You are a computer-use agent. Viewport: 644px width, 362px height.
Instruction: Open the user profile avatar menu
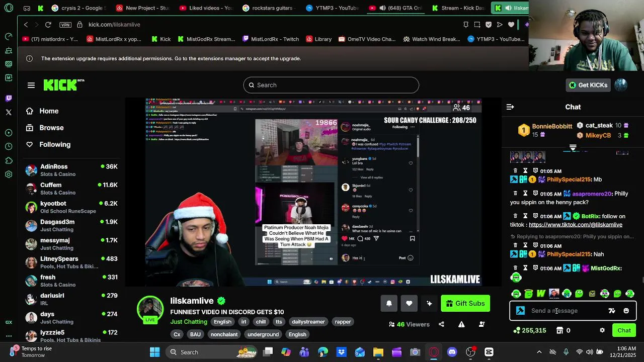click(x=621, y=85)
